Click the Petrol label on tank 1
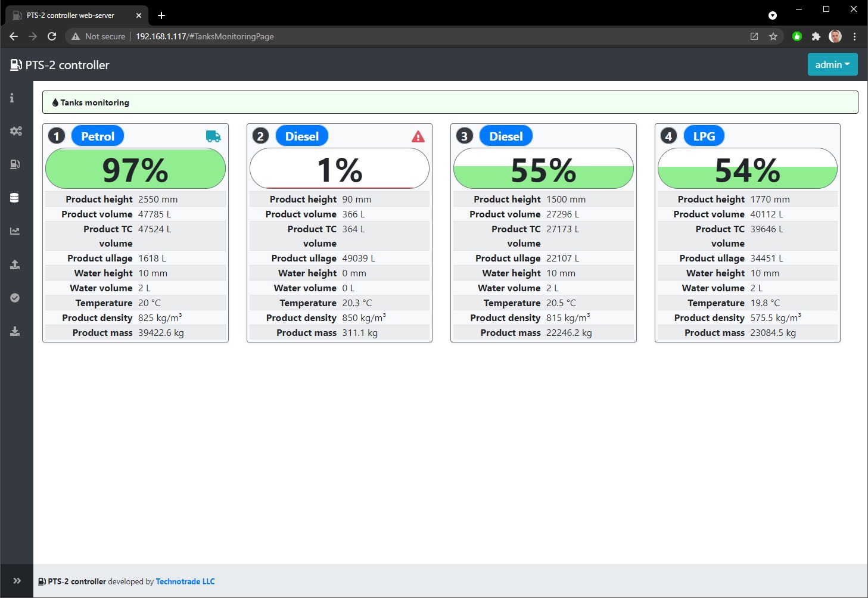 pyautogui.click(x=98, y=136)
